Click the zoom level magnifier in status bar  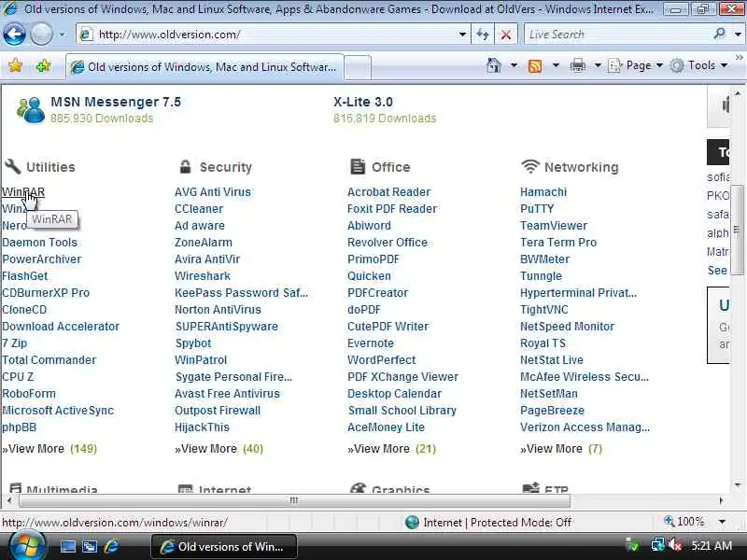point(669,521)
